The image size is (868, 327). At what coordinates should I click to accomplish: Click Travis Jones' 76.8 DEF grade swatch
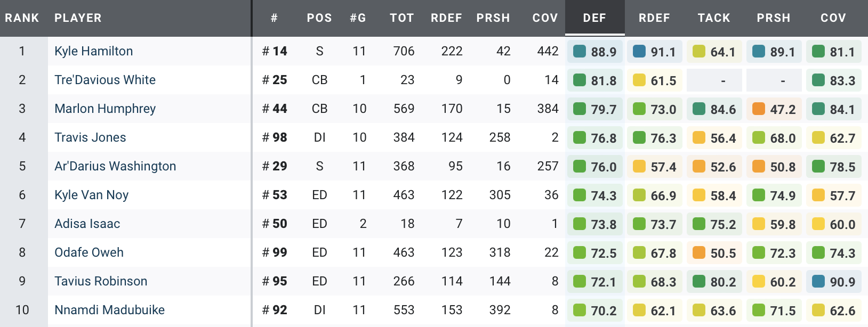[580, 138]
